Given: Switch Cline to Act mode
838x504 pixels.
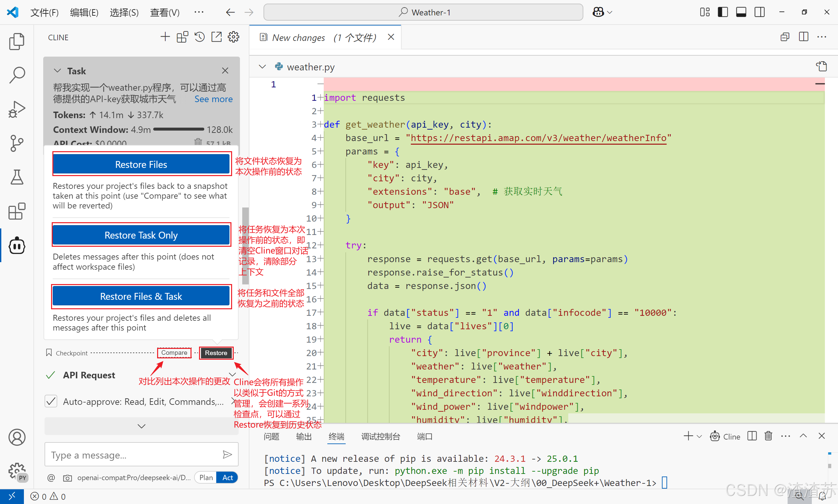Looking at the screenshot, I should point(227,477).
